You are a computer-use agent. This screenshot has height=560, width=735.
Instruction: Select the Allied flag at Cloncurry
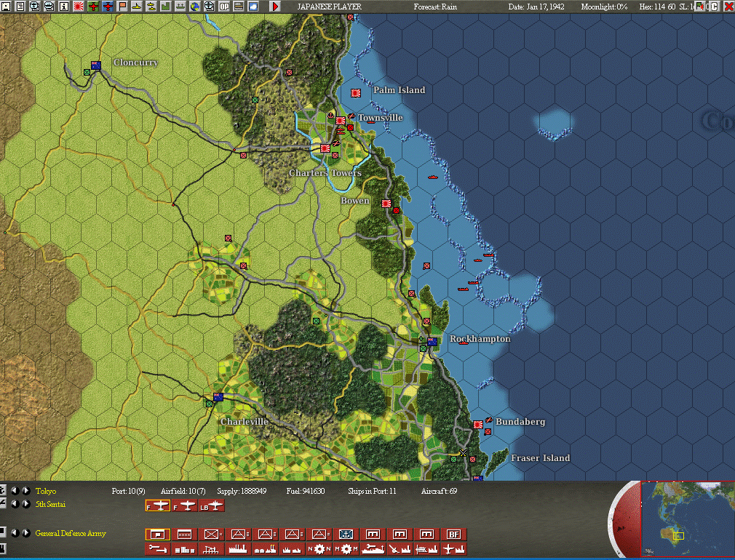(96, 65)
